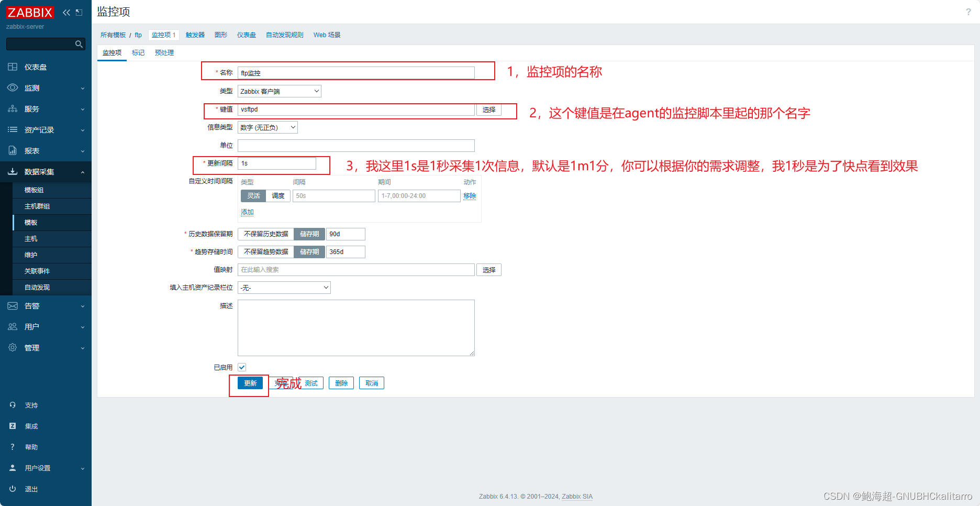
Task: Click the 数据采集 download icon in sidebar
Action: pyautogui.click(x=13, y=172)
